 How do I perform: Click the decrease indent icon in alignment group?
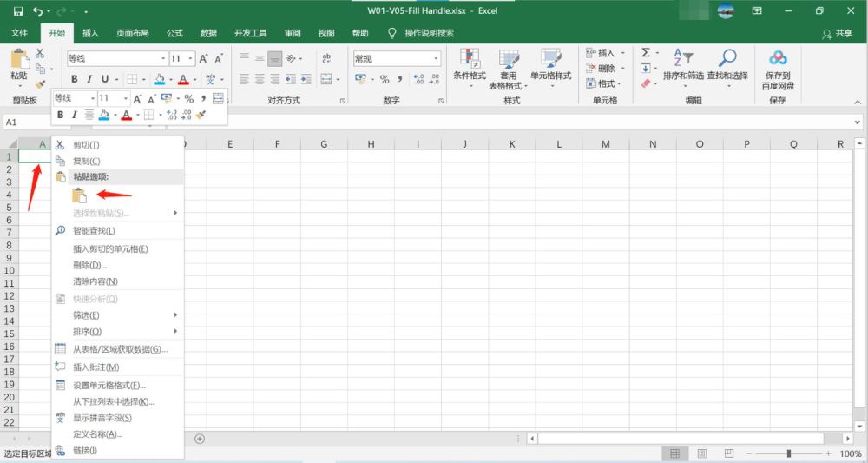click(x=291, y=79)
